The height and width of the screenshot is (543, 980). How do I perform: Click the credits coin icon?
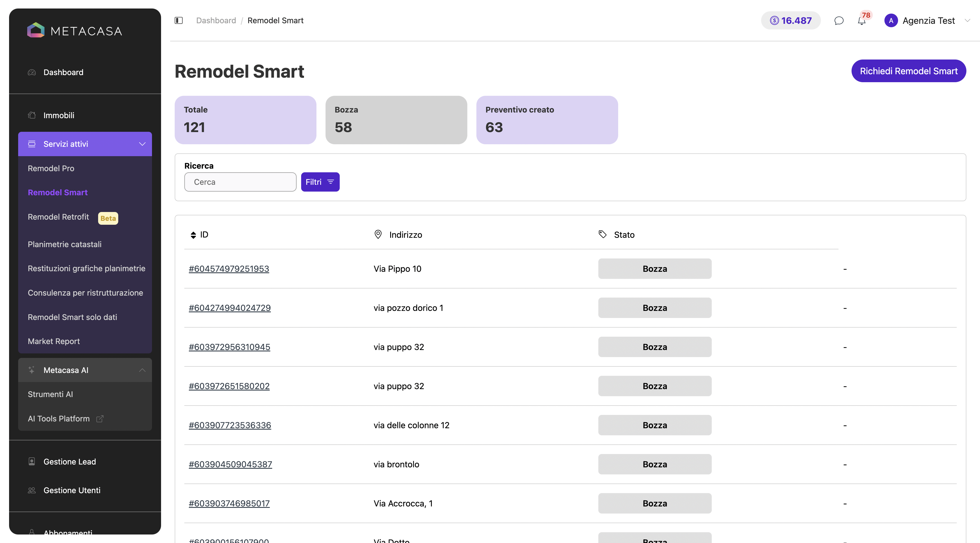[x=774, y=20]
